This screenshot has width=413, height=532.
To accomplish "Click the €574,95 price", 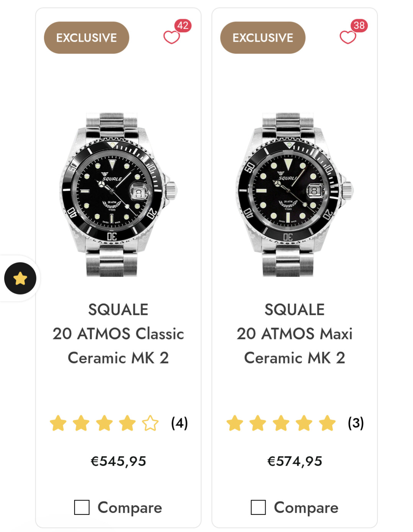I will pyautogui.click(x=295, y=461).
